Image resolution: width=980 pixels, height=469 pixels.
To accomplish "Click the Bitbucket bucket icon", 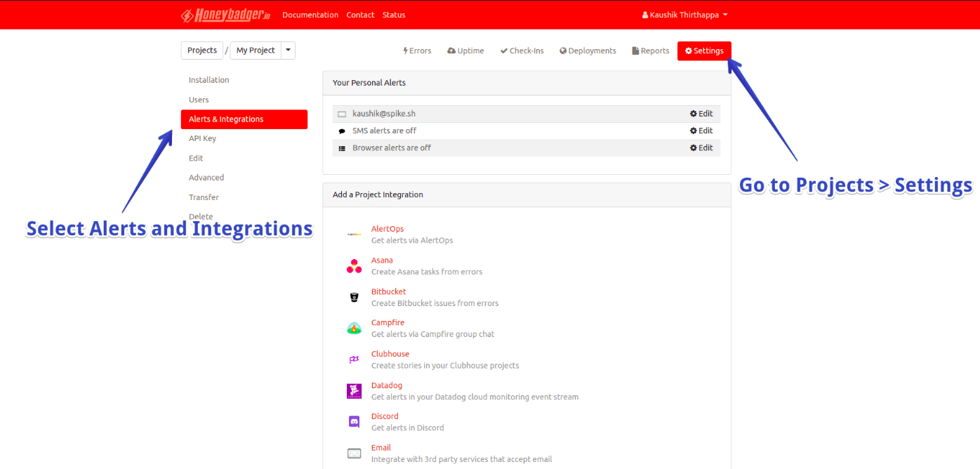I will pos(354,297).
